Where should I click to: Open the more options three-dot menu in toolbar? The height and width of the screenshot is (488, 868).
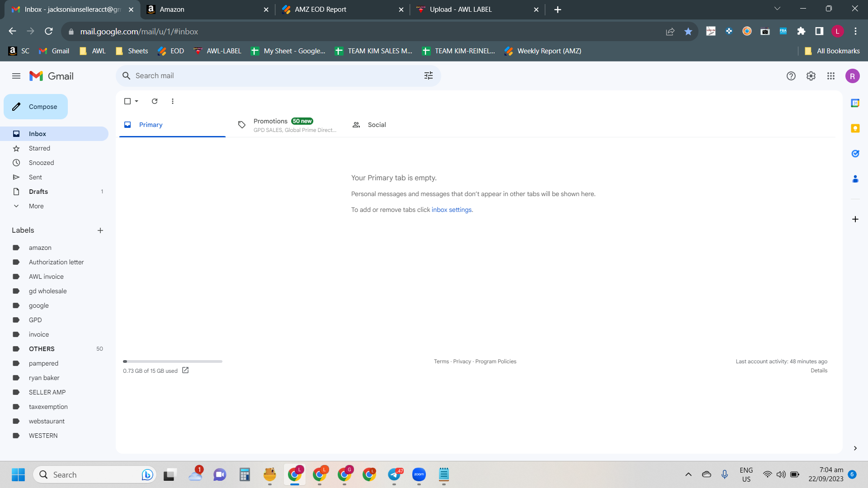pyautogui.click(x=173, y=101)
